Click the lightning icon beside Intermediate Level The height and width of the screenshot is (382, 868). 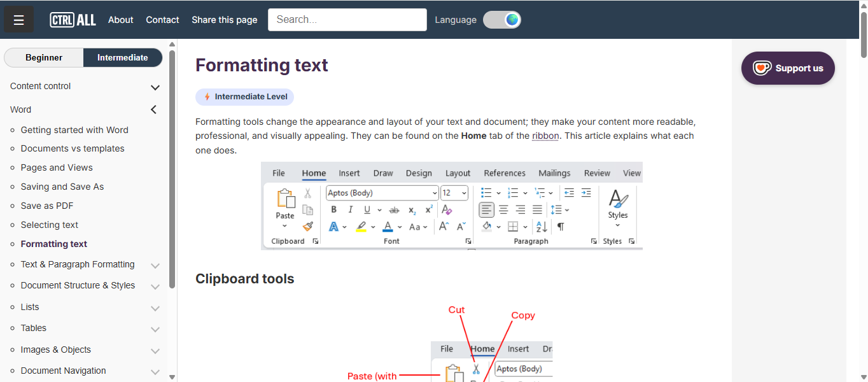[207, 97]
